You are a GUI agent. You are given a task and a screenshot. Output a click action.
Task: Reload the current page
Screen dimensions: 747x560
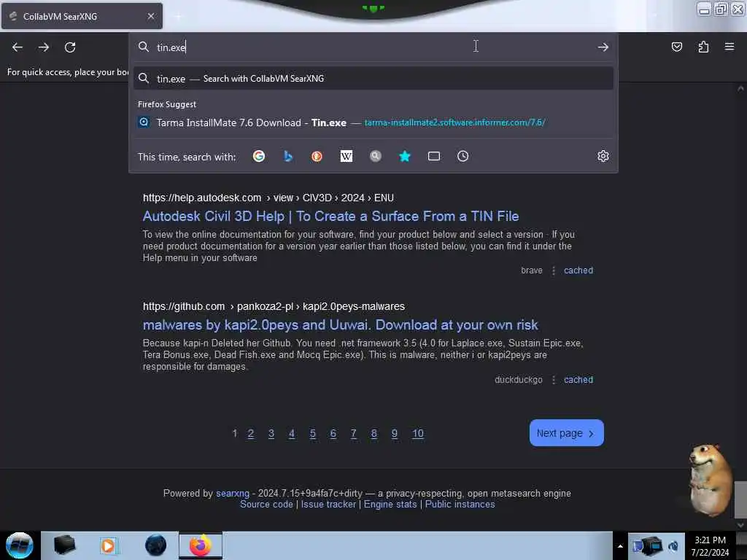coord(70,47)
